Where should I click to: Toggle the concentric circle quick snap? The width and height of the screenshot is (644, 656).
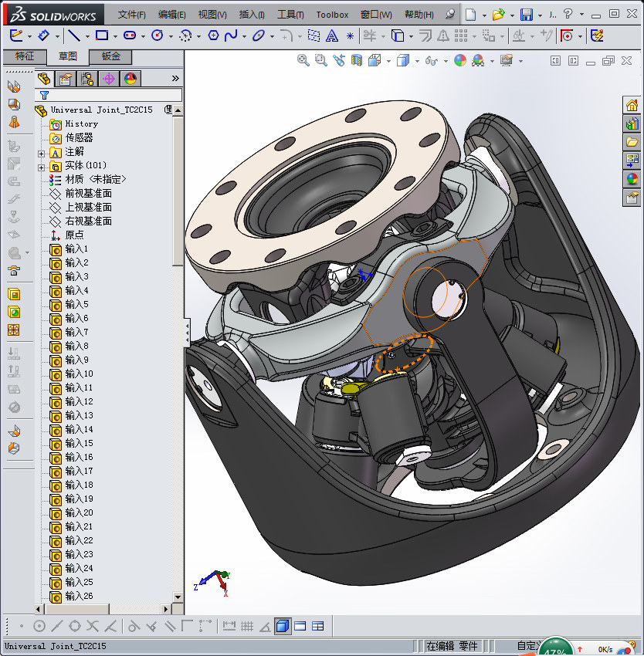point(39,626)
